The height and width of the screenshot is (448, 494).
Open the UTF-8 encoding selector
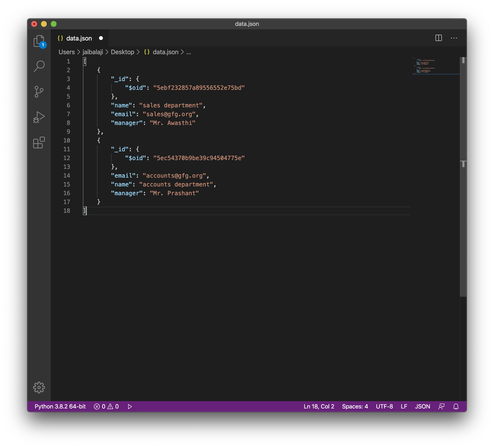coord(384,407)
